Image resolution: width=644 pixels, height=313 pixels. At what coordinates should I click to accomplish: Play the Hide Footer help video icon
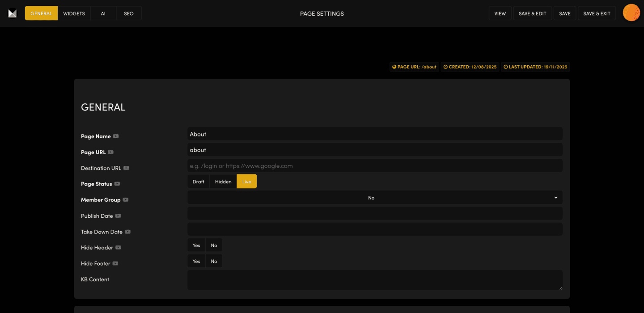(115, 263)
